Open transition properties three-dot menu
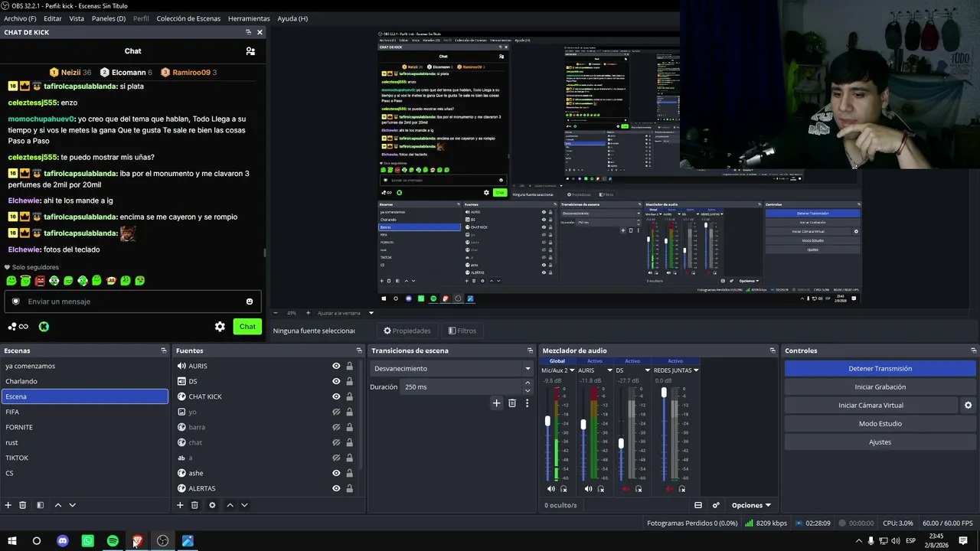 pos(527,403)
